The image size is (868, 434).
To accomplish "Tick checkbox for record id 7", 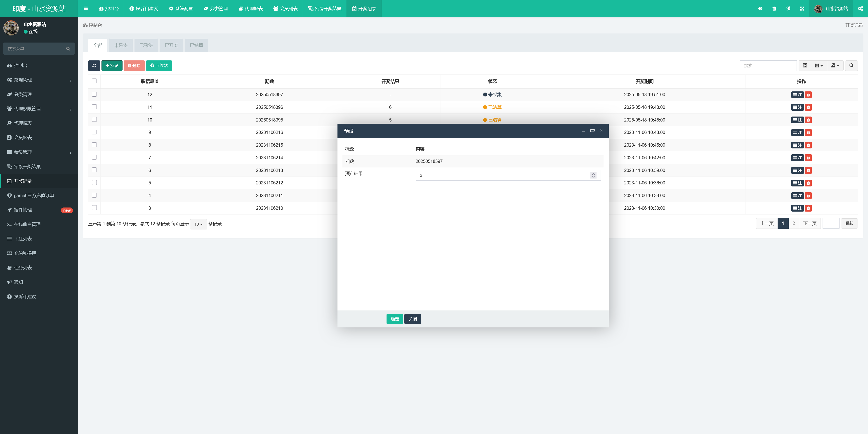I will [94, 157].
